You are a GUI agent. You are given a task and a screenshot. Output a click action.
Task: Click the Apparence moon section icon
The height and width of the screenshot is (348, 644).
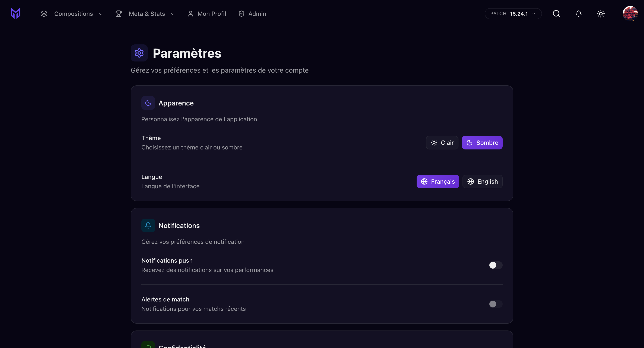pyautogui.click(x=148, y=103)
